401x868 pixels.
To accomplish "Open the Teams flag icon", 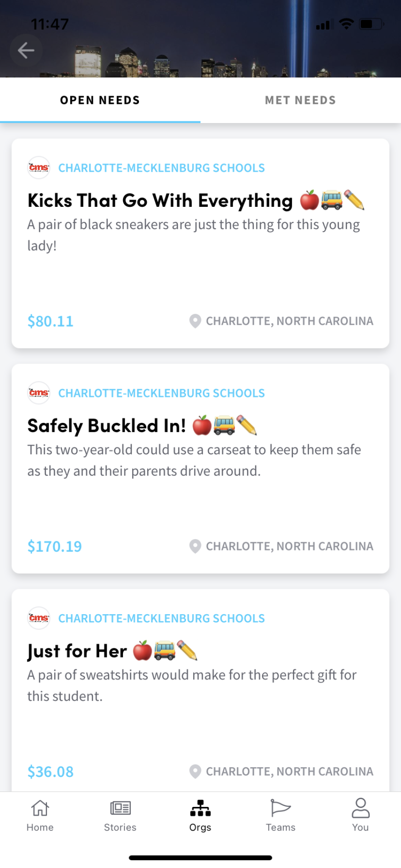I will (280, 808).
